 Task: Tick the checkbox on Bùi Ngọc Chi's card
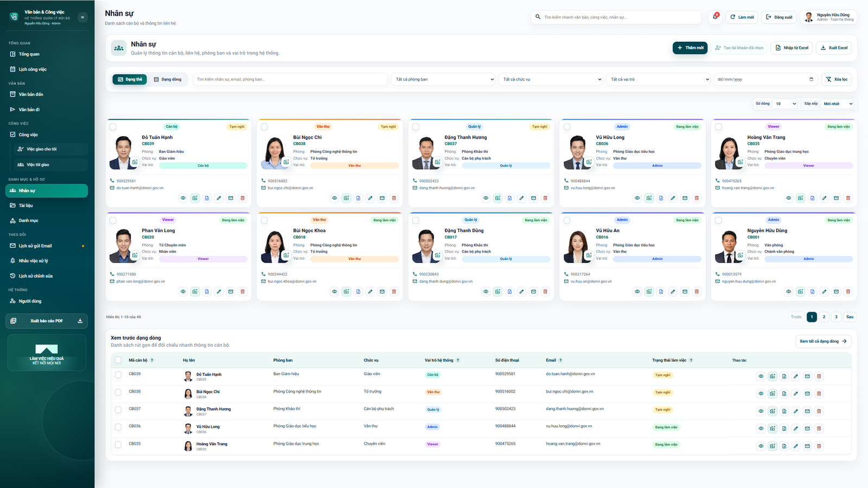click(x=264, y=127)
